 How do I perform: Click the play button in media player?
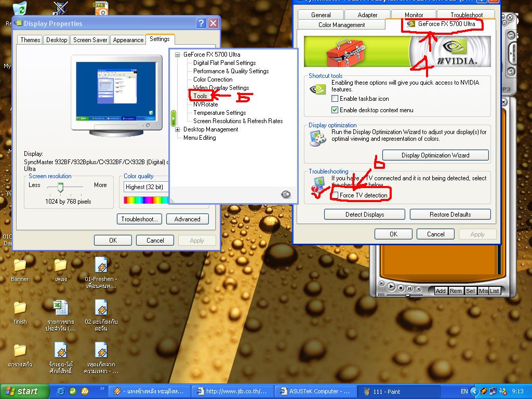pyautogui.click(x=391, y=287)
